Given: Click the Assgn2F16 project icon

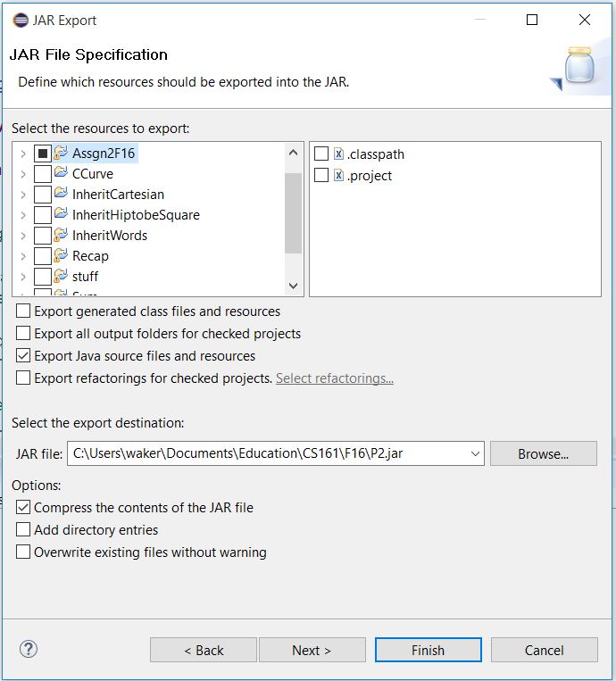Looking at the screenshot, I should (x=61, y=153).
